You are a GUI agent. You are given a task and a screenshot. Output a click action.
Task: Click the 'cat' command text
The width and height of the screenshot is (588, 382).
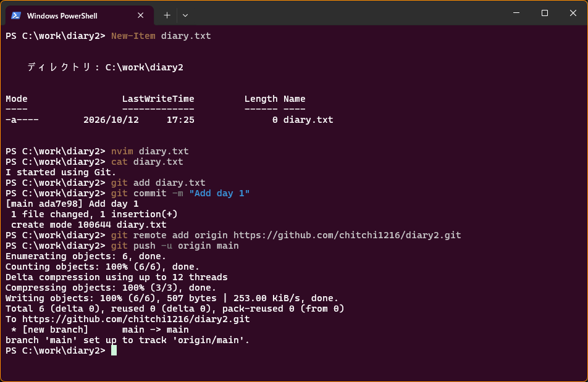pyautogui.click(x=119, y=162)
